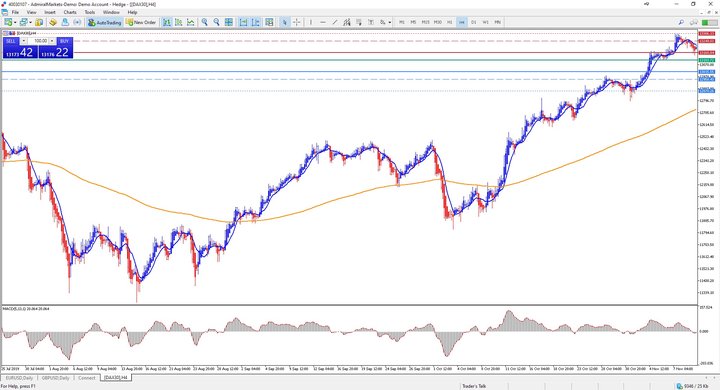Select the cursor pointer tool
This screenshot has height=390, width=720.
pyautogui.click(x=285, y=22)
